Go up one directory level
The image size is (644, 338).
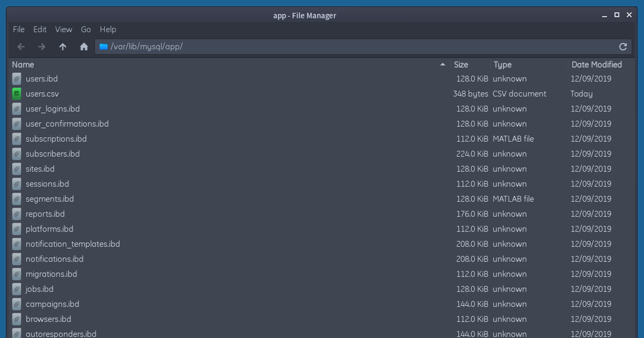coord(62,47)
